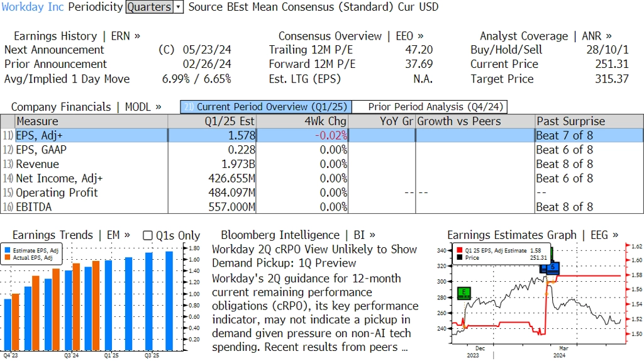Open Earnings History ERN link
Screen dimensions: 644x361
coord(77,36)
